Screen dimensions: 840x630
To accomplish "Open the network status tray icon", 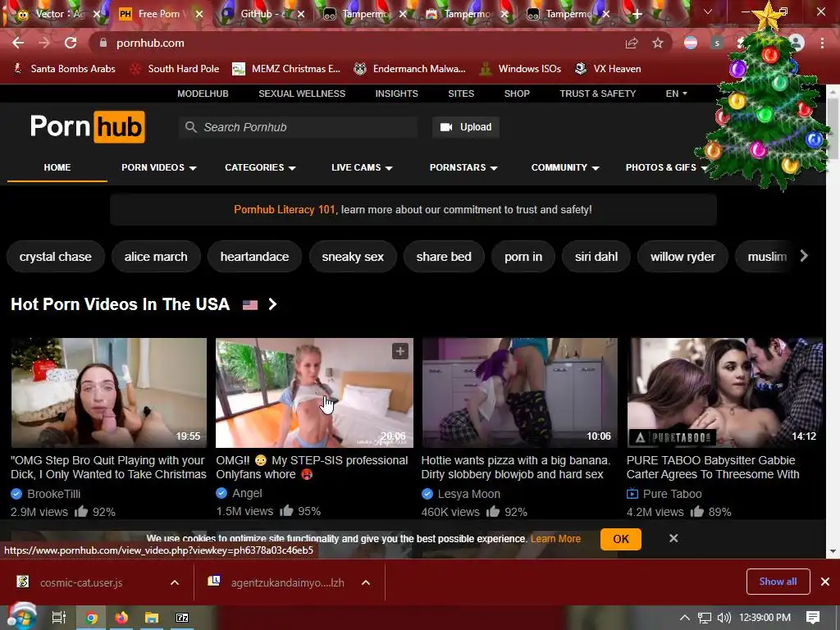I will [705, 618].
